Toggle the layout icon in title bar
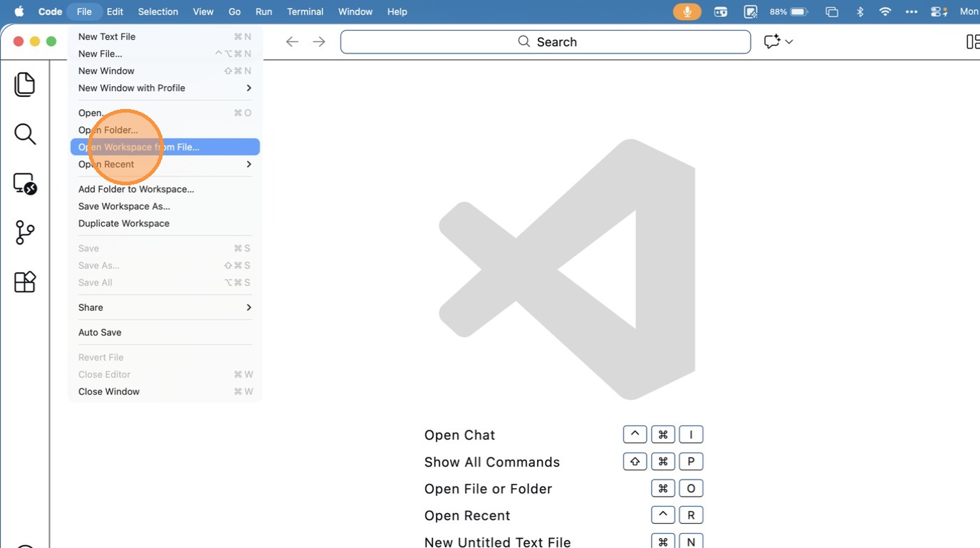The image size is (980, 548). (x=973, y=42)
